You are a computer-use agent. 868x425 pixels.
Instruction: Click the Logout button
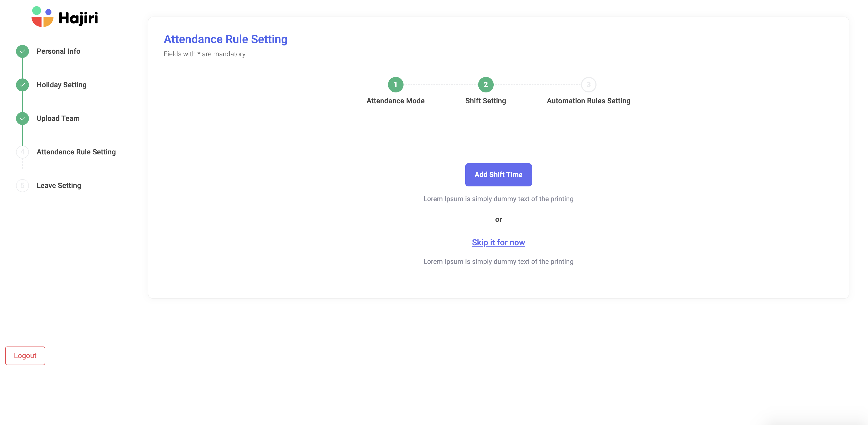pyautogui.click(x=25, y=356)
